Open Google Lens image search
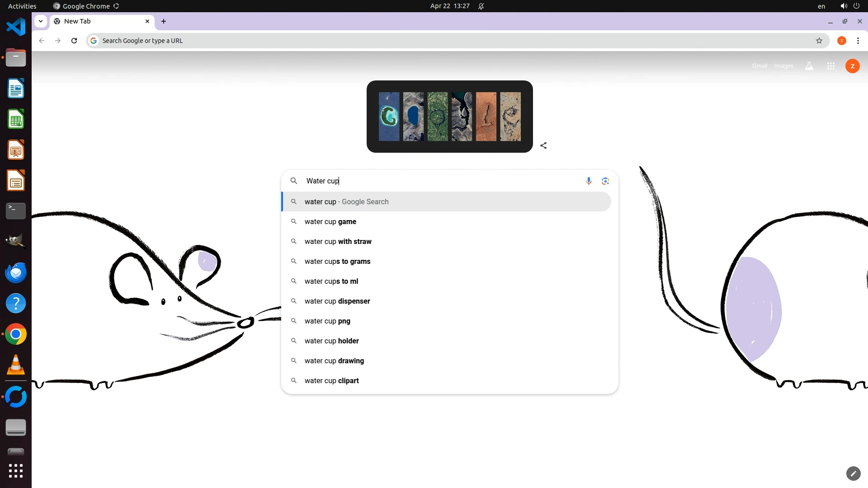The height and width of the screenshot is (488, 868). pos(605,181)
